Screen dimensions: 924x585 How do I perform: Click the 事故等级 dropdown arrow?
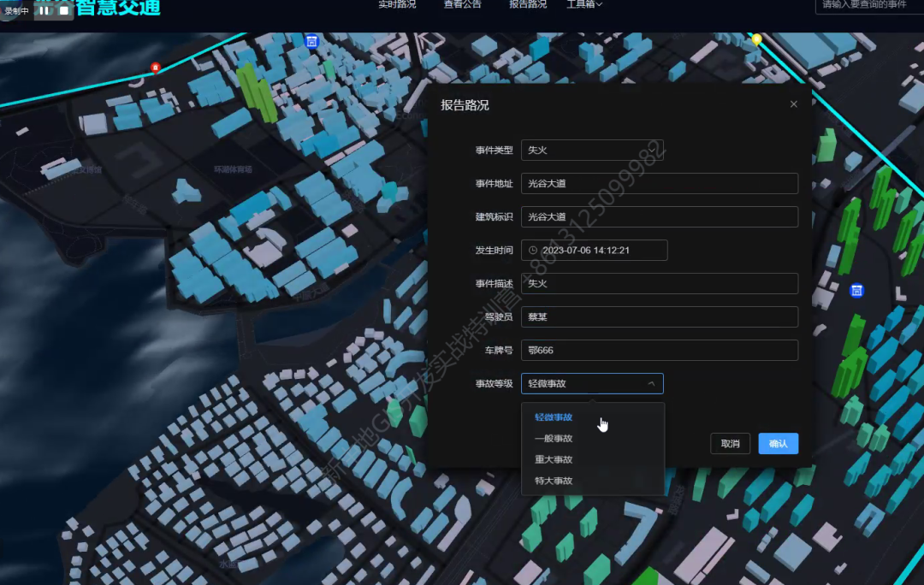[651, 383]
